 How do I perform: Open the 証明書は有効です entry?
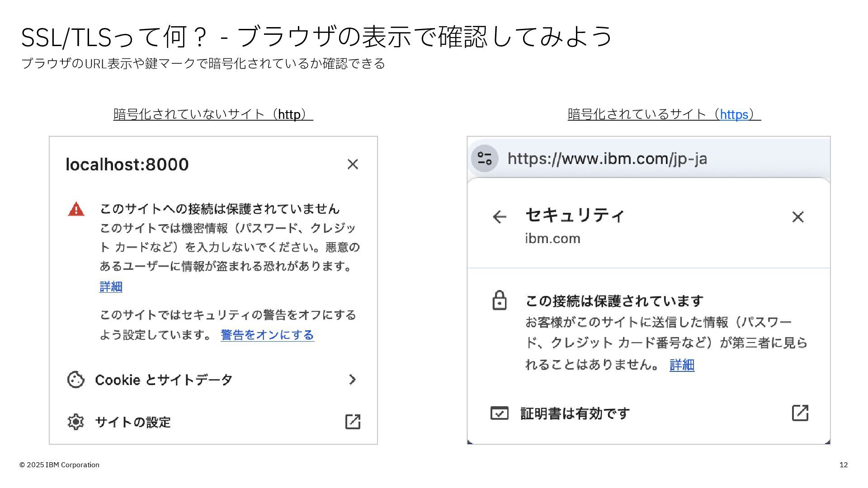575,413
